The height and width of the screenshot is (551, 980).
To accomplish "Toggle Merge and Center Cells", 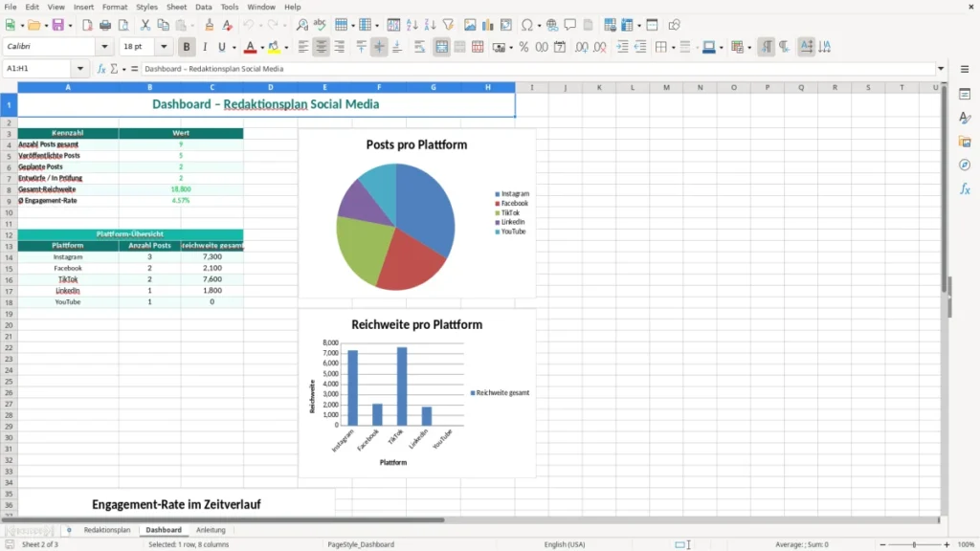I will [441, 47].
